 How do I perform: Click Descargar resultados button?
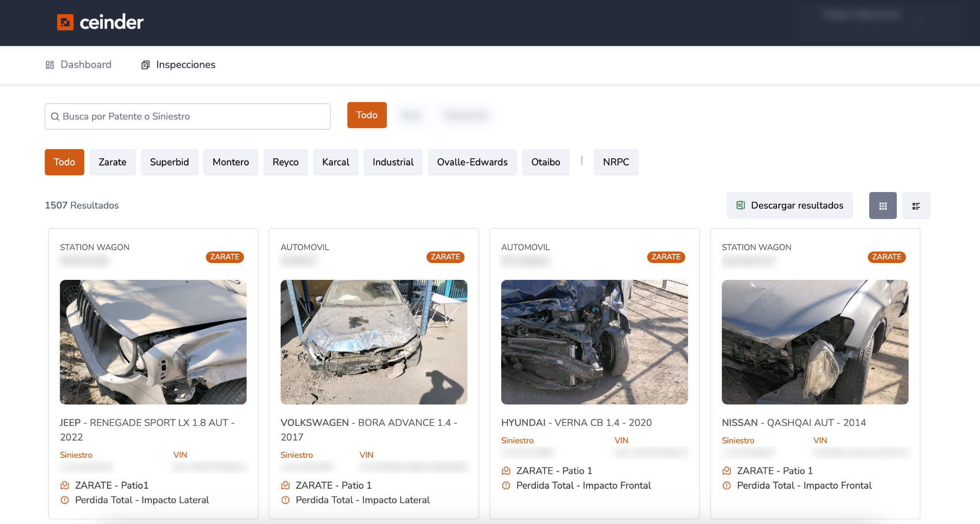pos(790,205)
